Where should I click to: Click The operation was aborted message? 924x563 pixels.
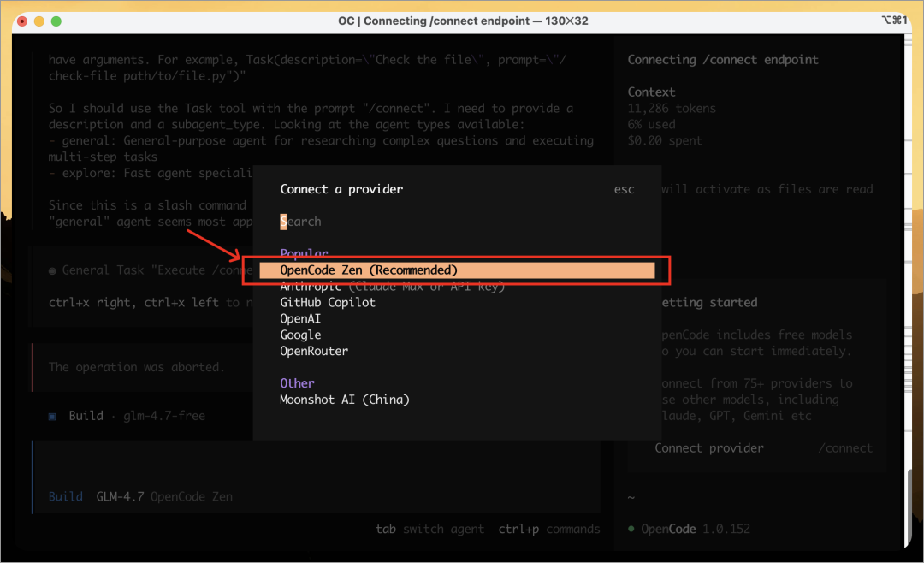point(136,367)
